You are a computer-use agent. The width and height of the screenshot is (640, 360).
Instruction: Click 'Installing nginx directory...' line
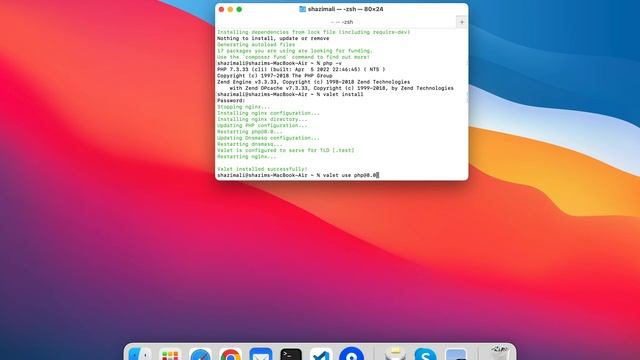(x=262, y=119)
